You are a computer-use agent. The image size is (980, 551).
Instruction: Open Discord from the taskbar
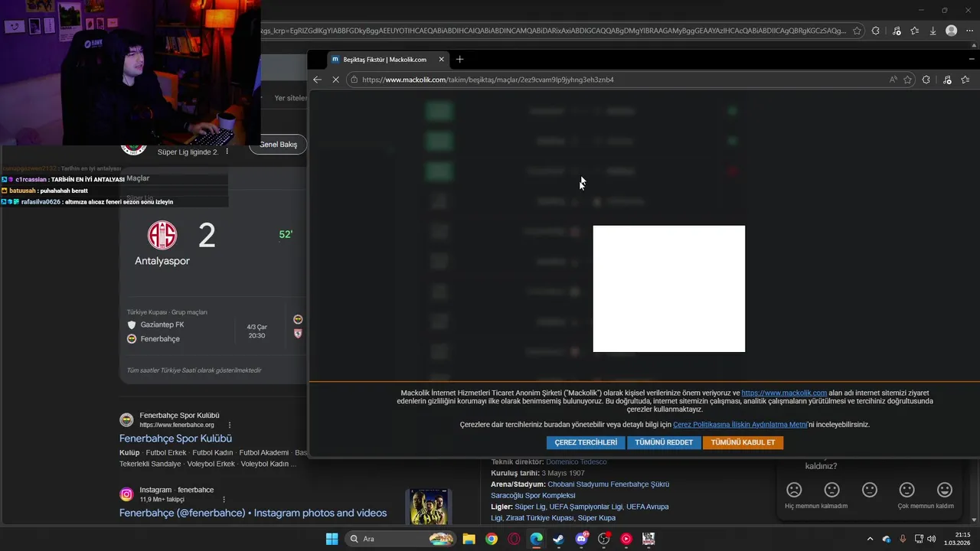click(x=581, y=539)
